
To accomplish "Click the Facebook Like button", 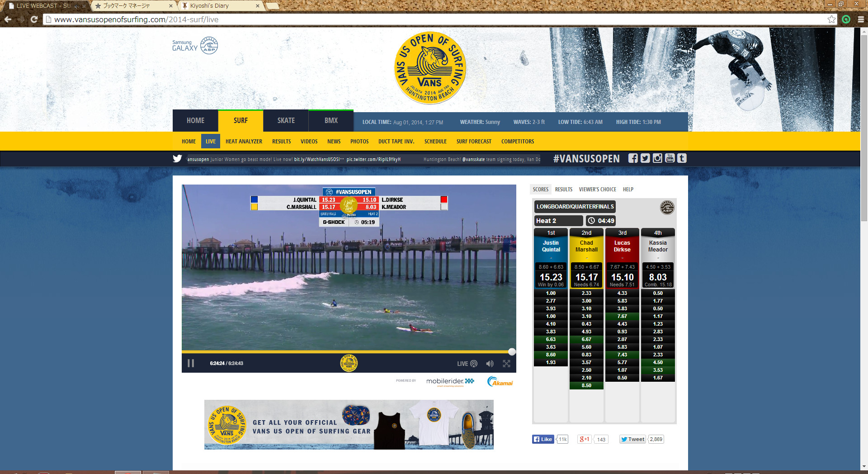I will coord(543,439).
